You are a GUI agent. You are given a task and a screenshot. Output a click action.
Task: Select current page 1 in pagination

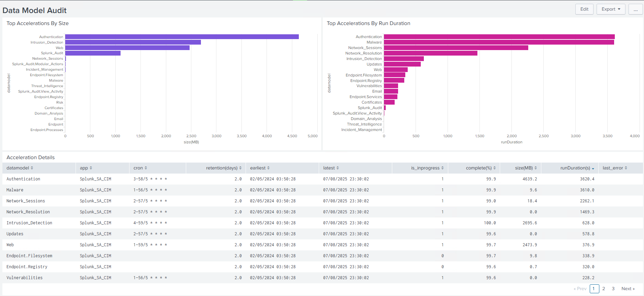594,289
